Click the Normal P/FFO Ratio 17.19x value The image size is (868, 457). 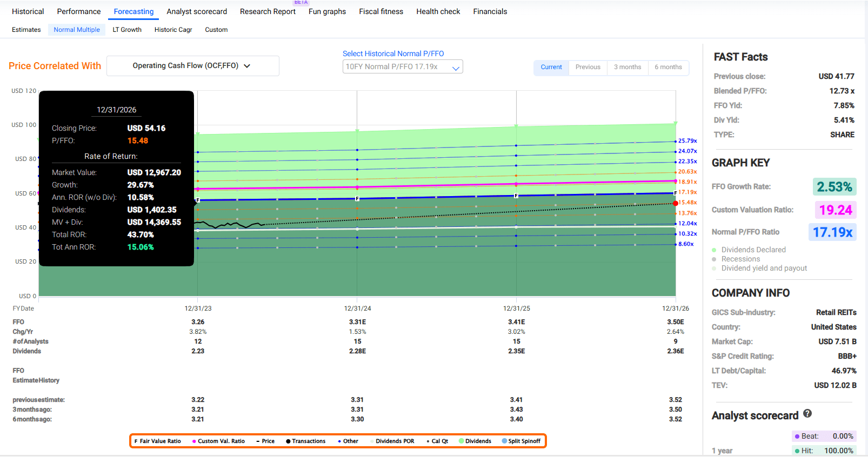(x=832, y=232)
